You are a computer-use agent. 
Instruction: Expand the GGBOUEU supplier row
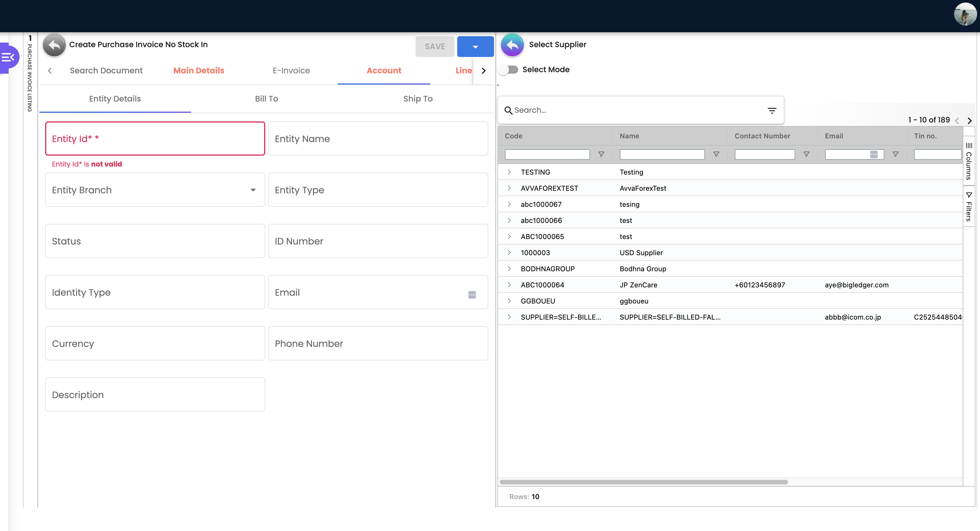click(x=509, y=301)
